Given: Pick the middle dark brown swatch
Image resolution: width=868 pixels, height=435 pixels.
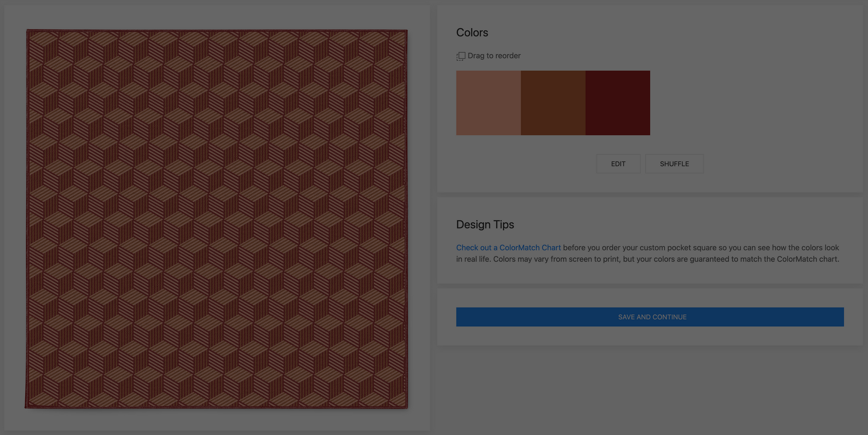Looking at the screenshot, I should pyautogui.click(x=553, y=103).
